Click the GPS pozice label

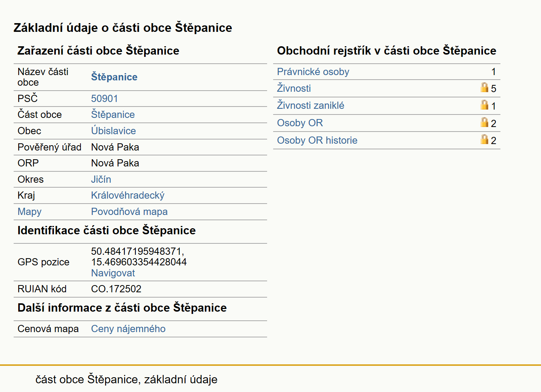pyautogui.click(x=44, y=262)
